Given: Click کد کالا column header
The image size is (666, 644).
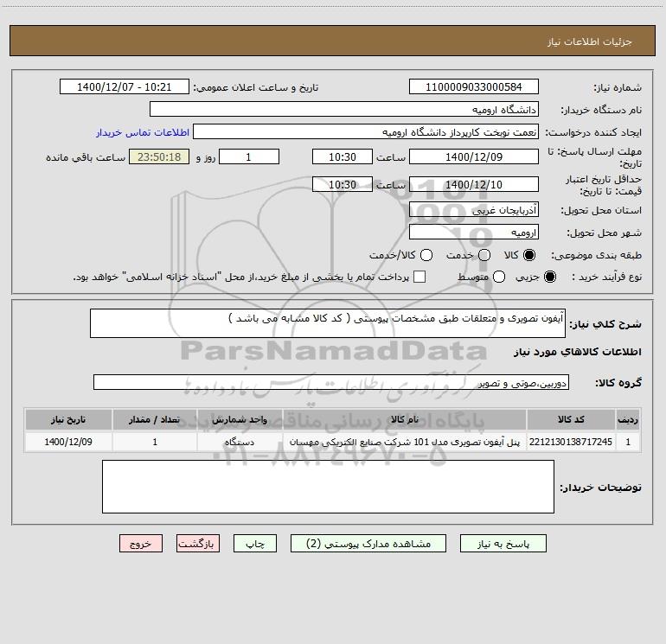Looking at the screenshot, I should (571, 419).
